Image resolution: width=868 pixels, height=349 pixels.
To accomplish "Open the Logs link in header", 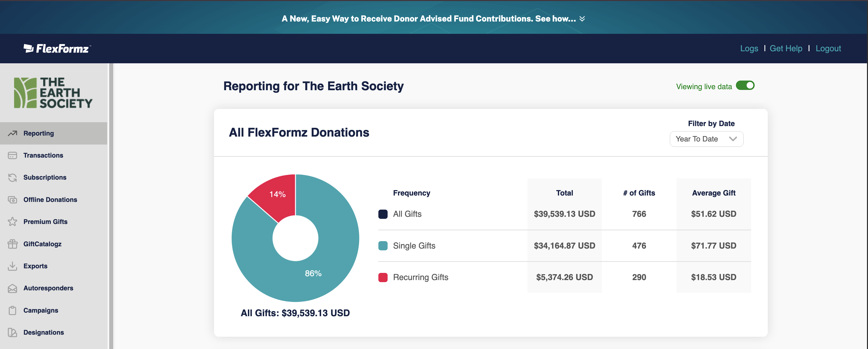I will tap(749, 48).
